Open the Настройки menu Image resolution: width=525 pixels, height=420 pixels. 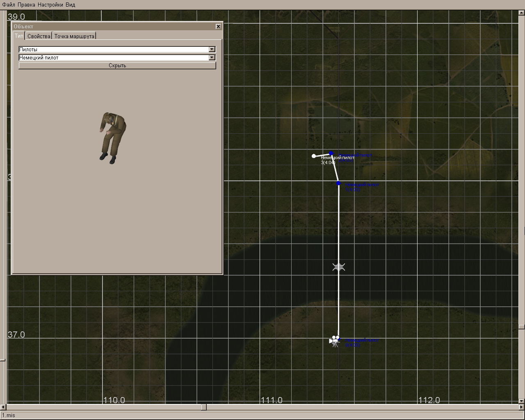tap(50, 5)
